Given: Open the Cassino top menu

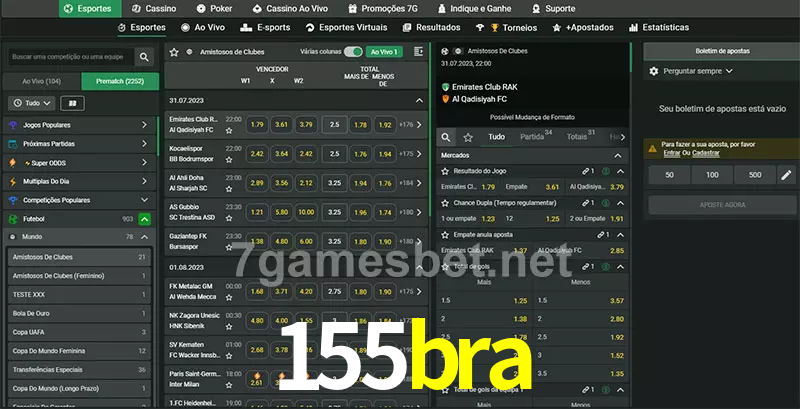Looking at the screenshot, I should pyautogui.click(x=154, y=9).
